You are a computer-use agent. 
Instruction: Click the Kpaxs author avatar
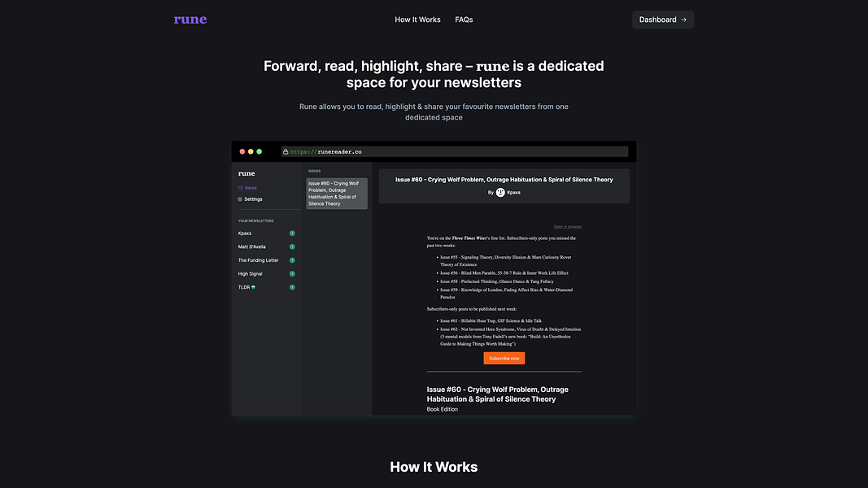point(500,193)
